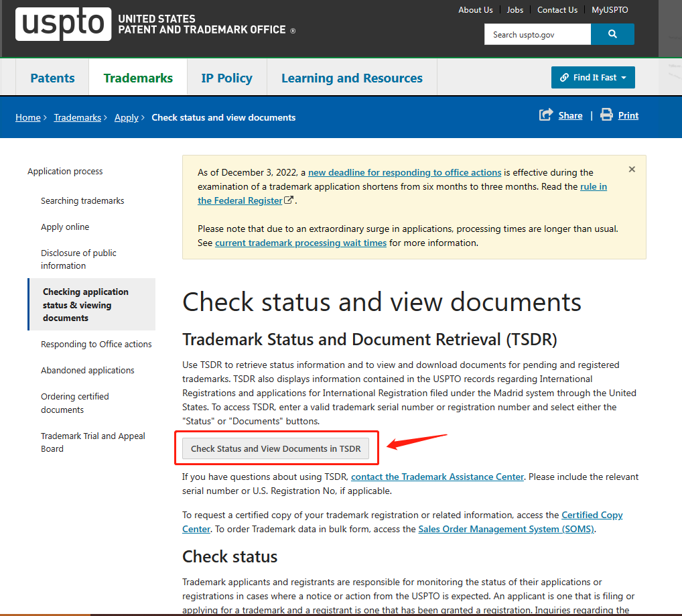The height and width of the screenshot is (616, 682).
Task: Click the Find It Fast chain-link icon
Action: (x=564, y=78)
